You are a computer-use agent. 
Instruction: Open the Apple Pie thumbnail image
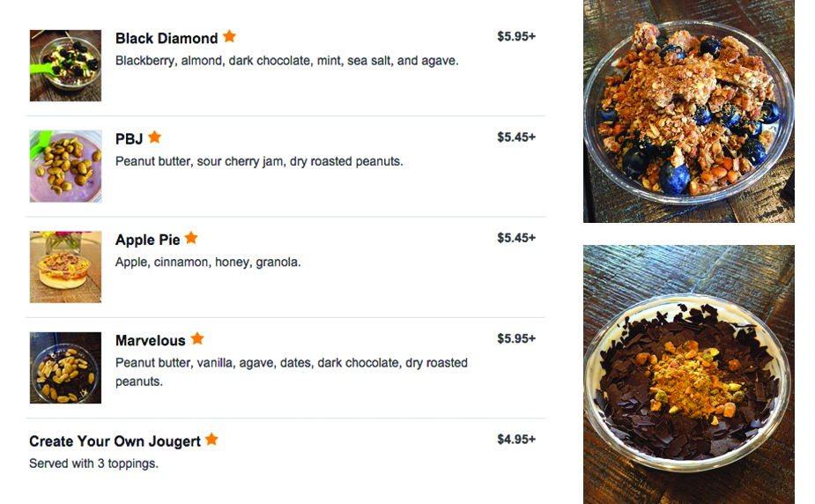(x=65, y=267)
